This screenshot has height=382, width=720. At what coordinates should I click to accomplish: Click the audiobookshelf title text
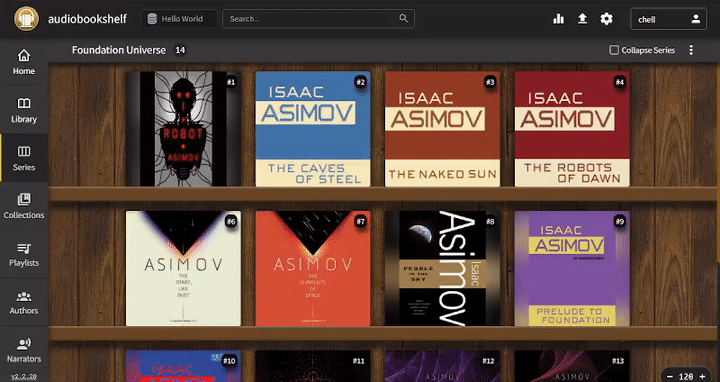87,19
